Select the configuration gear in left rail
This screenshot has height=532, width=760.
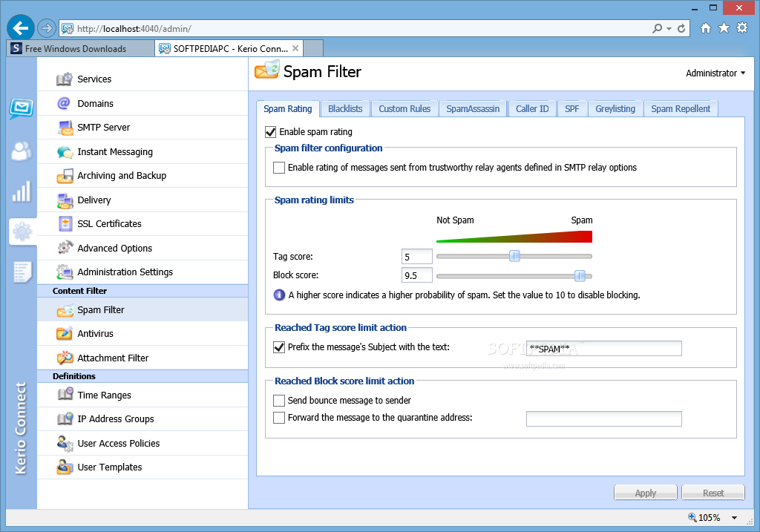22,231
